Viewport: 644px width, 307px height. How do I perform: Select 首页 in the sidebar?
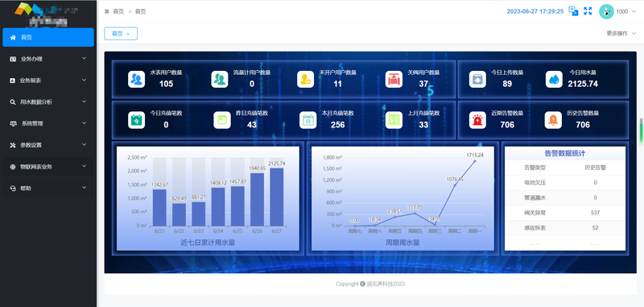(48, 37)
